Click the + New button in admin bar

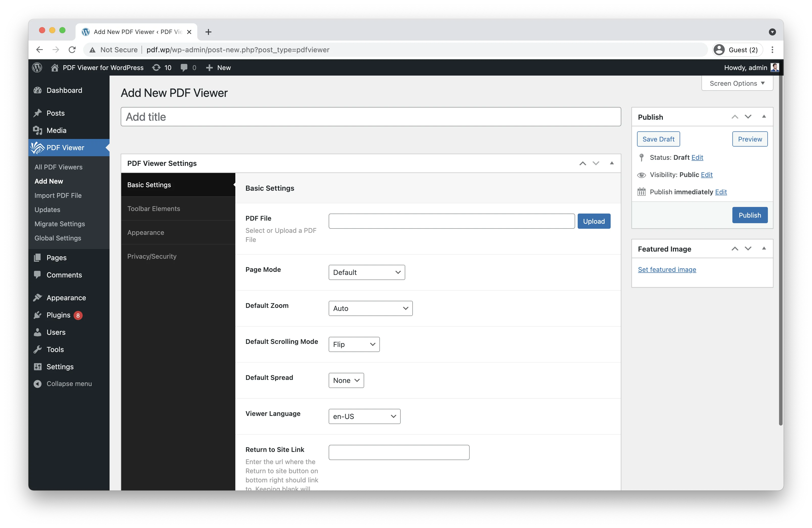click(x=218, y=67)
